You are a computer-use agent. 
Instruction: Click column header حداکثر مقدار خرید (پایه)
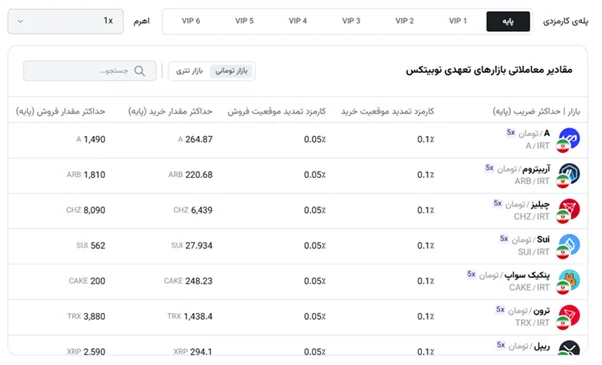[170, 111]
